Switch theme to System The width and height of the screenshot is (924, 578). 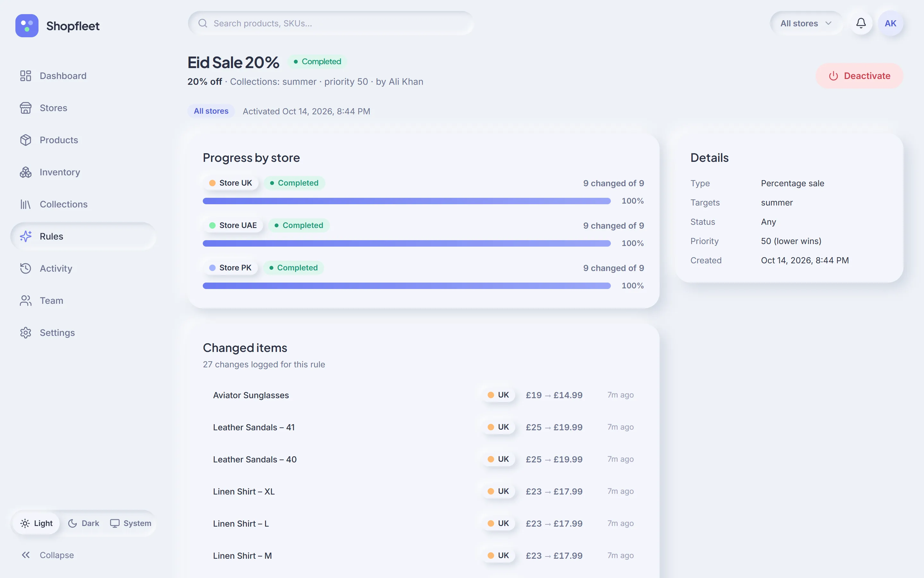tap(131, 523)
